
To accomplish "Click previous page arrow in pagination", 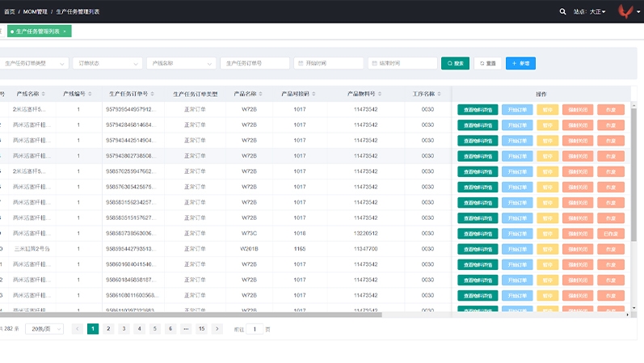I will point(78,329).
